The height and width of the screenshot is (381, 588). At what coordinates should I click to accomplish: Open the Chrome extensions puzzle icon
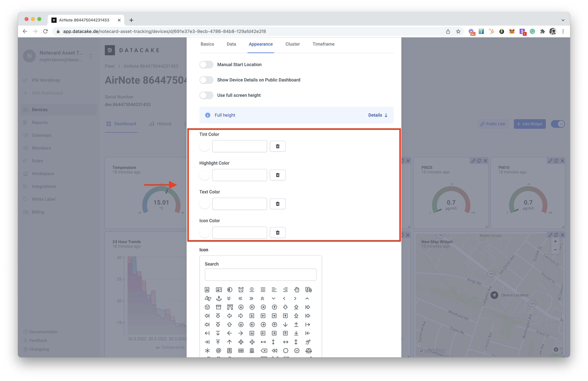[542, 31]
